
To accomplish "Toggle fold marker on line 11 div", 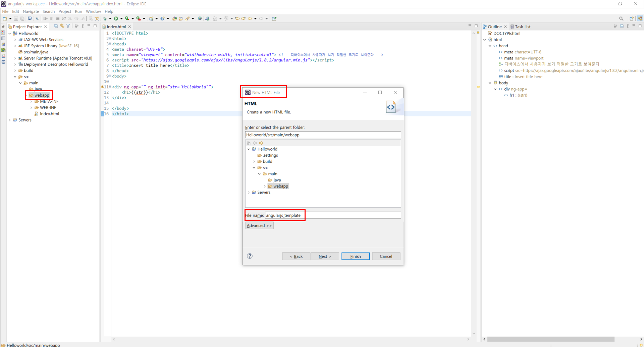I will tap(110, 87).
